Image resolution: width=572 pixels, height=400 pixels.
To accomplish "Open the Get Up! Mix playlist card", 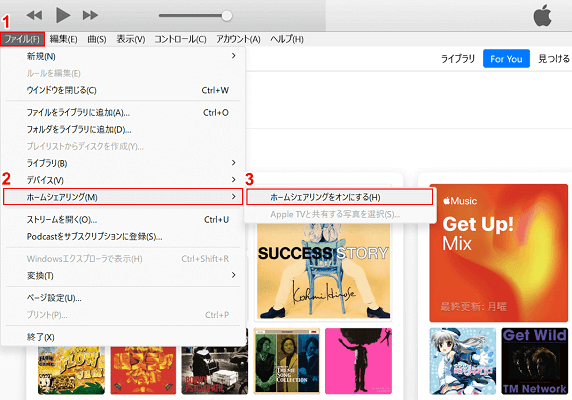I will (498, 253).
